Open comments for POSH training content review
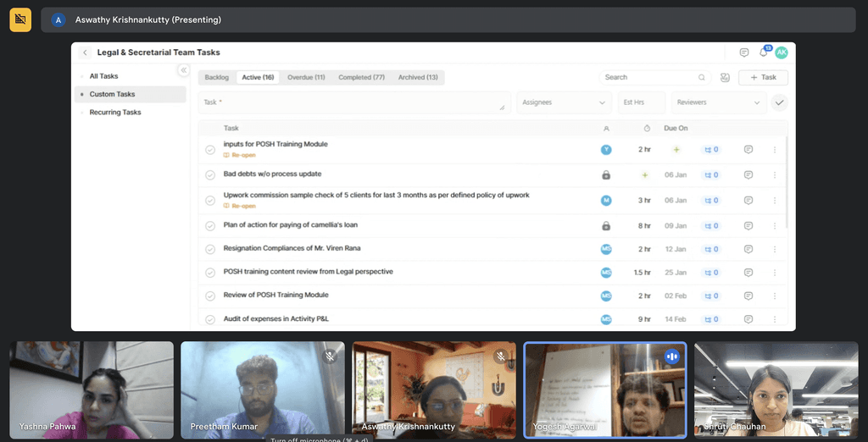Image resolution: width=868 pixels, height=442 pixels. coord(748,272)
